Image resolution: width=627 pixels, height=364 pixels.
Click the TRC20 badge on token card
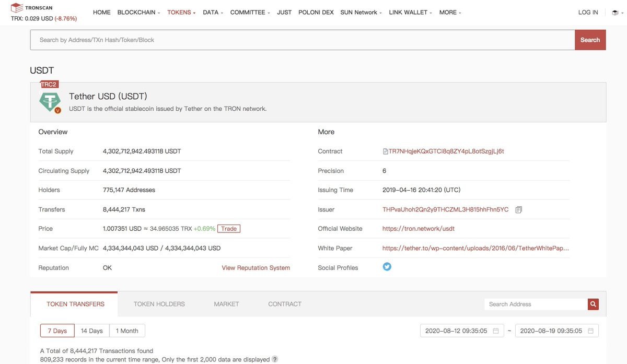pyautogui.click(x=49, y=85)
